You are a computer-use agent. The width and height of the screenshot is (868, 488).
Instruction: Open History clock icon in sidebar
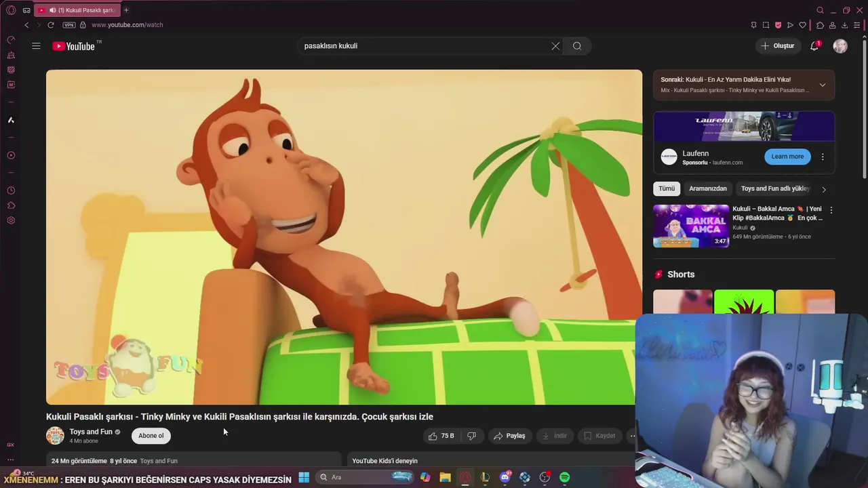click(x=11, y=190)
